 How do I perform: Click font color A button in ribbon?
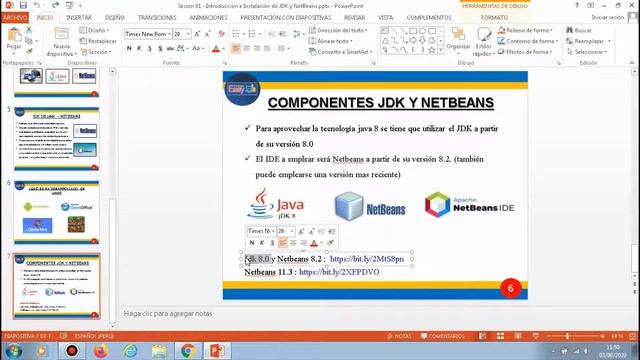[x=216, y=49]
